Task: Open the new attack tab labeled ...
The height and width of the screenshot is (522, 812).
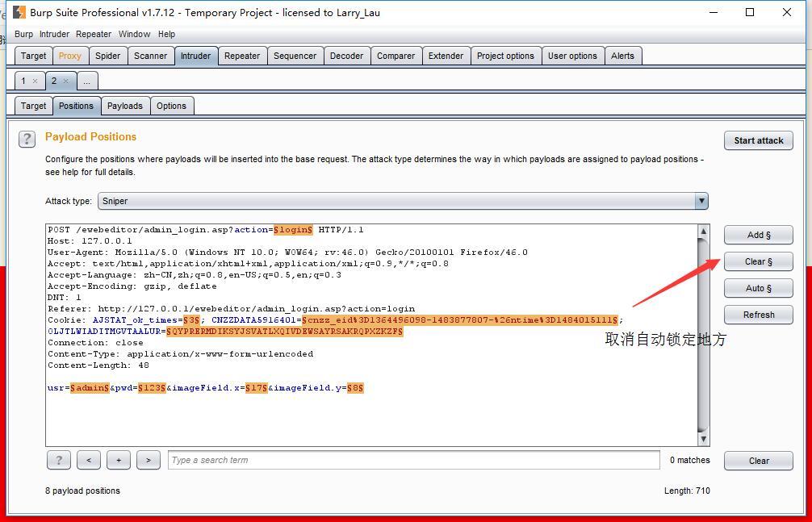Action: click(x=87, y=81)
